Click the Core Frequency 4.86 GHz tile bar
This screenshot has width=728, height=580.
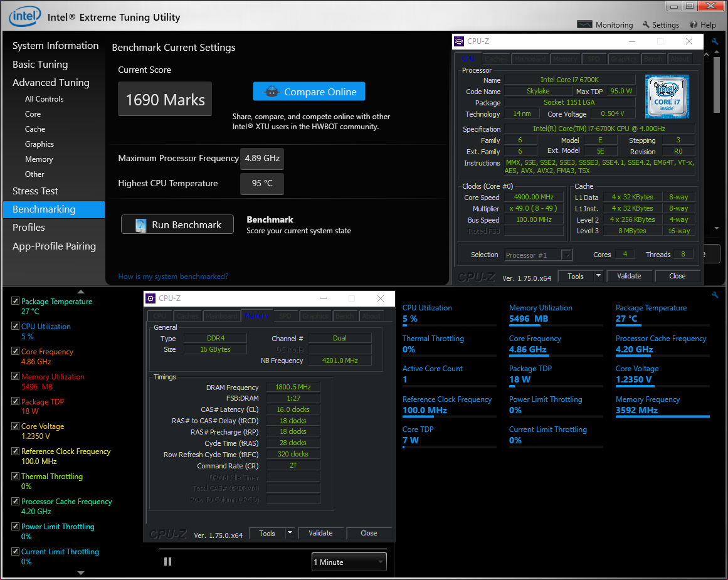(556, 356)
